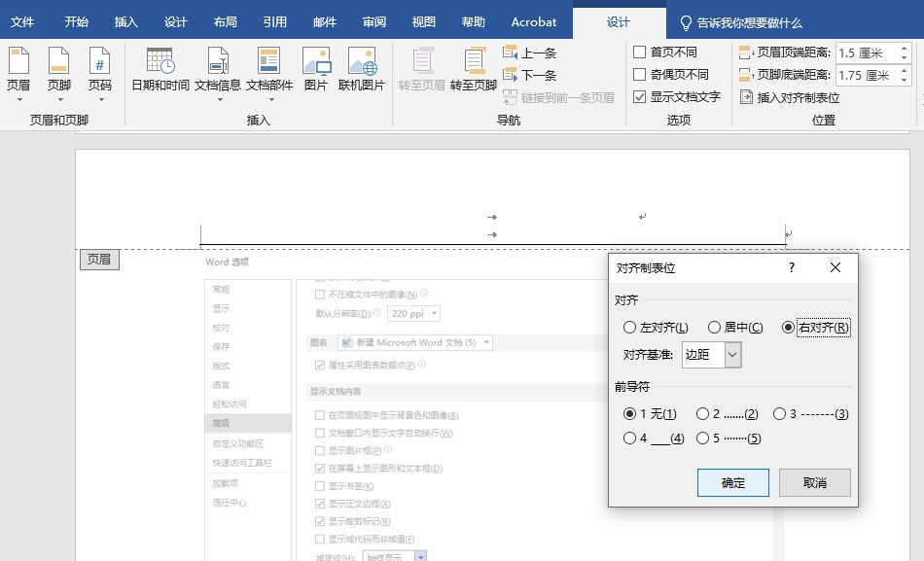The image size is (924, 561).
Task: Open the 文档部件 quick parts menu
Action: [x=269, y=72]
